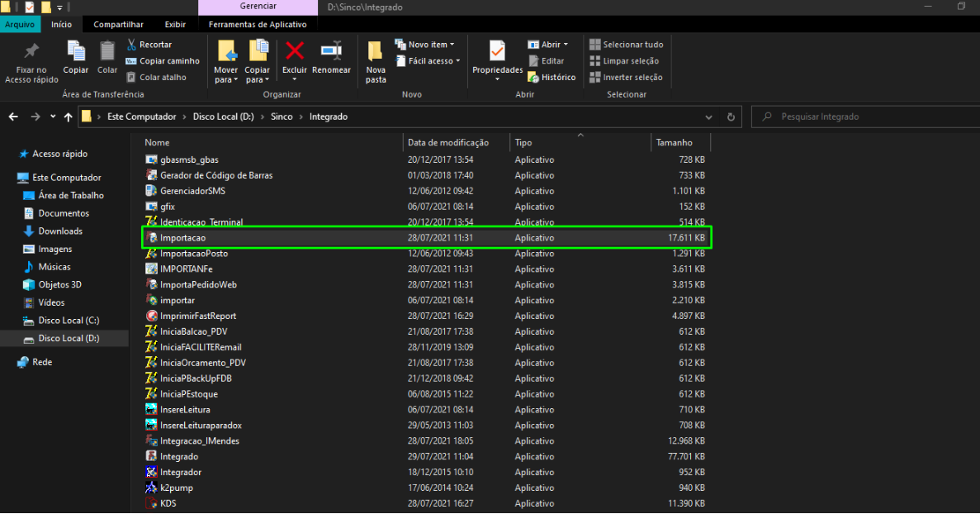Open Ferramentas de Aplicativo tab
Viewport: 980px width, 514px height.
258,25
